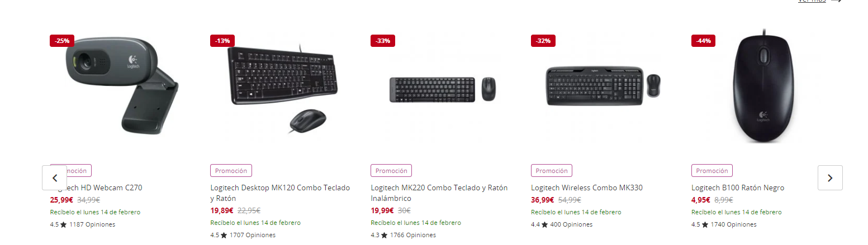This screenshot has width=868, height=245.
Task: Click the star rating of Logitech B100
Action: click(700, 224)
